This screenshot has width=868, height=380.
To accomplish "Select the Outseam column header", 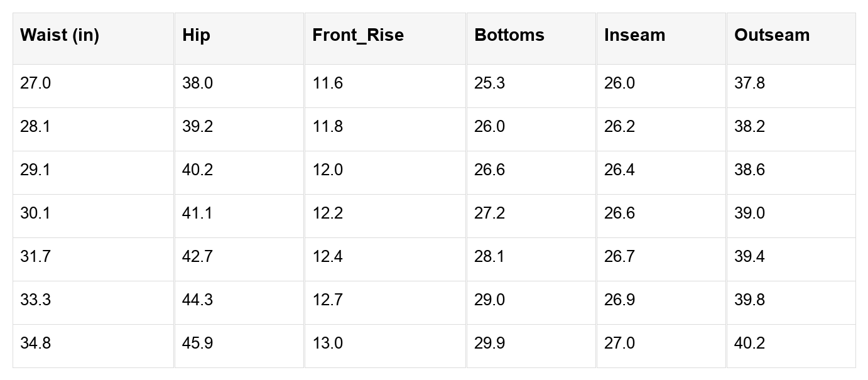I will [791, 38].
